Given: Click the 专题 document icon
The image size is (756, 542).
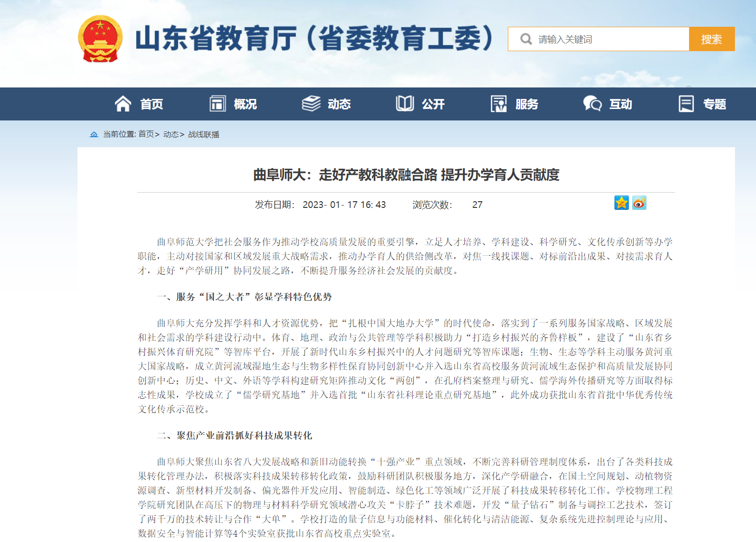Looking at the screenshot, I should (x=686, y=104).
